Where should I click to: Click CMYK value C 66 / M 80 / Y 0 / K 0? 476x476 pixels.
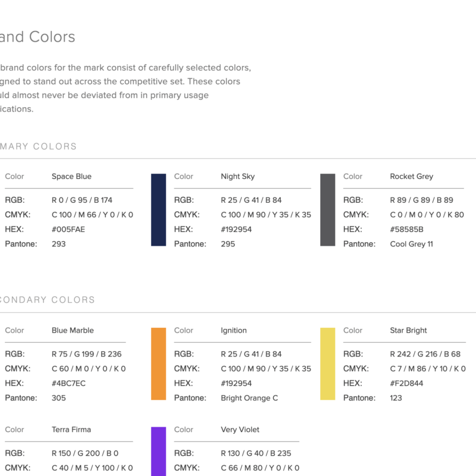click(x=260, y=468)
